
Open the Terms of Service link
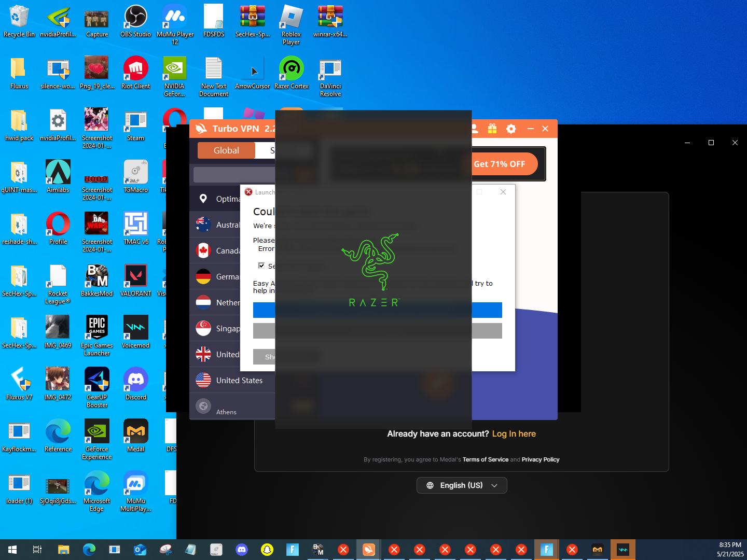[x=486, y=459]
